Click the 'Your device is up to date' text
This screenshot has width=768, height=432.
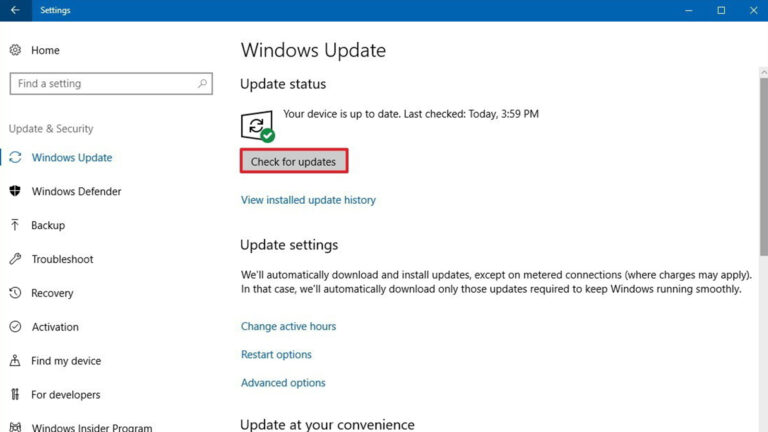click(x=411, y=114)
